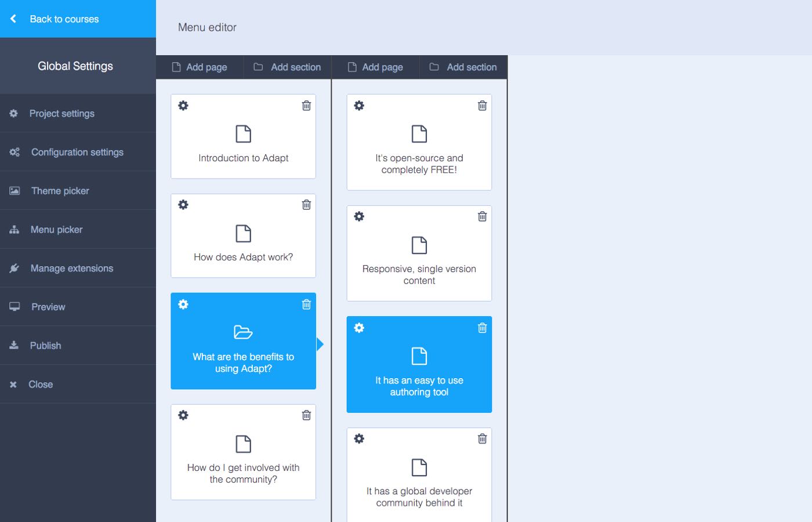Open Configuration settings
Viewport: 812px width, 522px height.
tap(78, 152)
